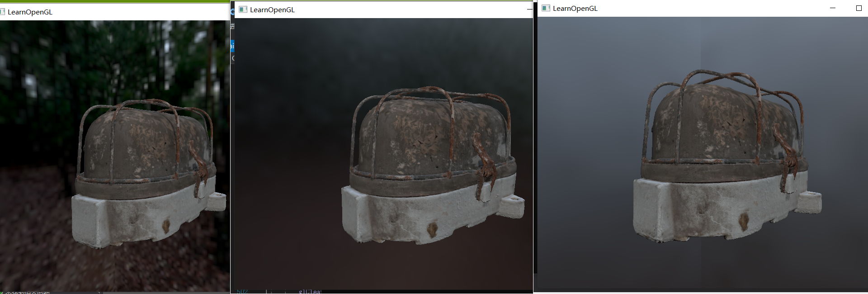
Task: Click the window icon of the rightmost LearnOpenGL window
Action: pyautogui.click(x=546, y=8)
